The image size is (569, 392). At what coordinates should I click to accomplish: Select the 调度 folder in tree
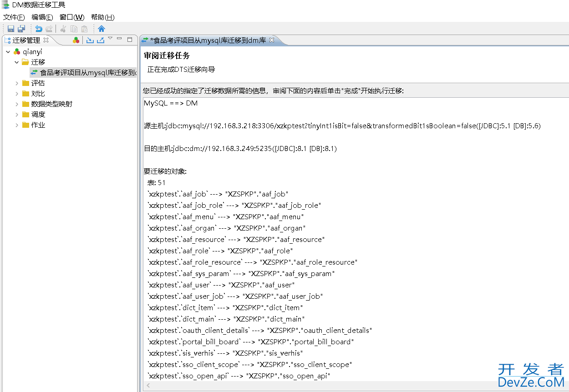38,114
